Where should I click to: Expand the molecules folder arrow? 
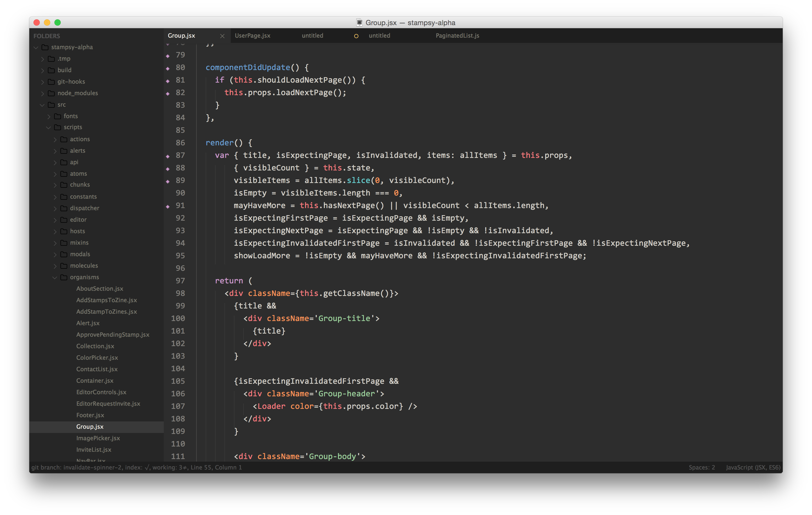tap(55, 266)
